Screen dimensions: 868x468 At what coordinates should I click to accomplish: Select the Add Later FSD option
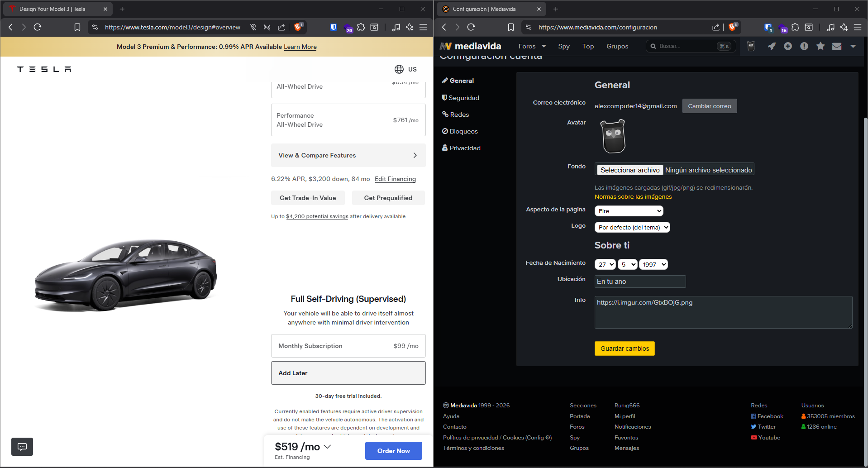coord(348,373)
